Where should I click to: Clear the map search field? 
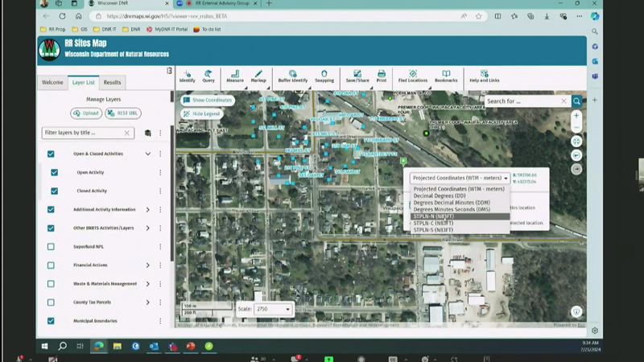pos(563,101)
